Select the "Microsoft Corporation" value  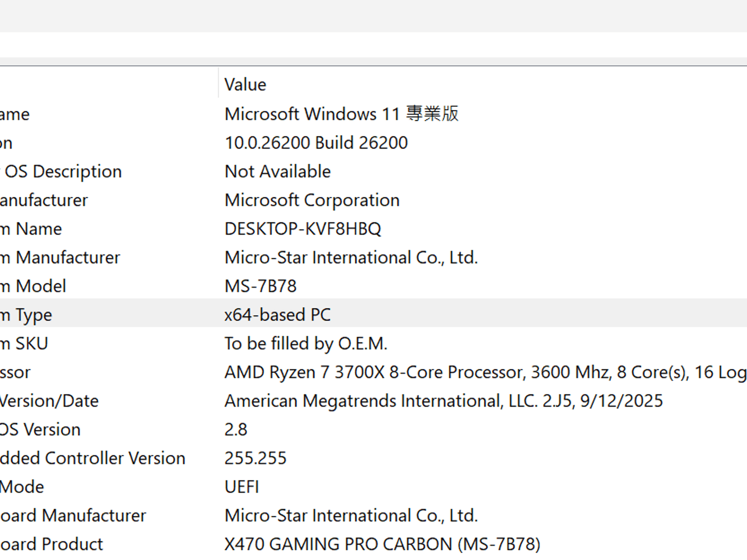point(312,200)
